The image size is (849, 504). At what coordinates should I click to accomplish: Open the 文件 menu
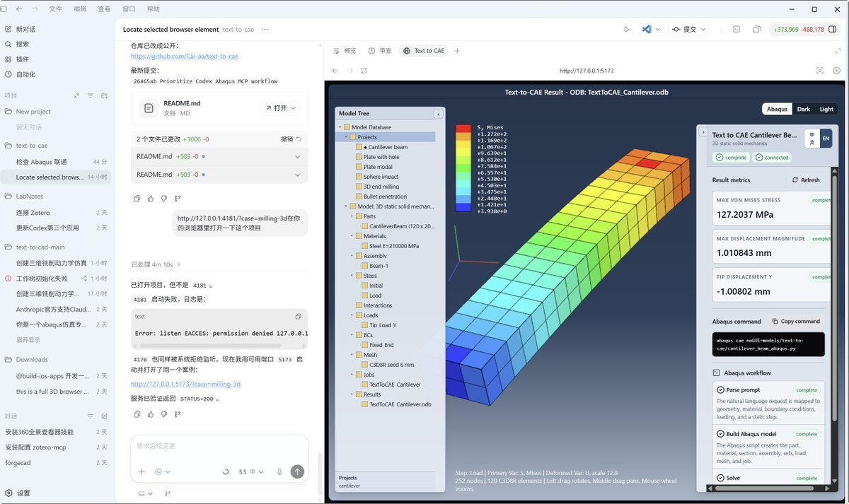coord(55,9)
